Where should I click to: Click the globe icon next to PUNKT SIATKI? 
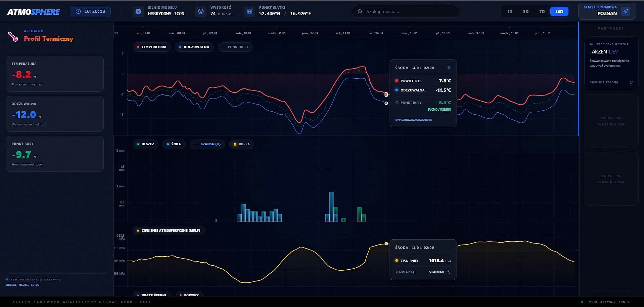tap(249, 11)
